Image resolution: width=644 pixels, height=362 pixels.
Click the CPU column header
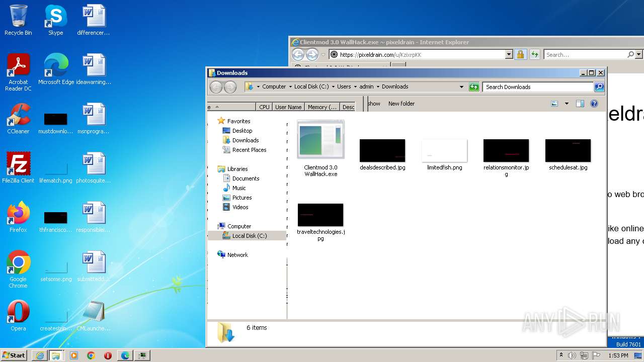coord(264,107)
